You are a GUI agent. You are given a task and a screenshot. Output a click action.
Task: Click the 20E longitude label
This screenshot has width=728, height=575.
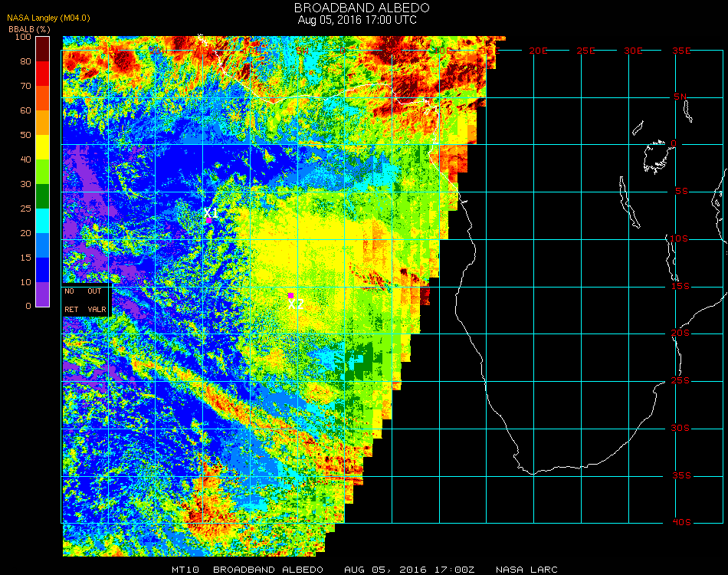[x=539, y=51]
